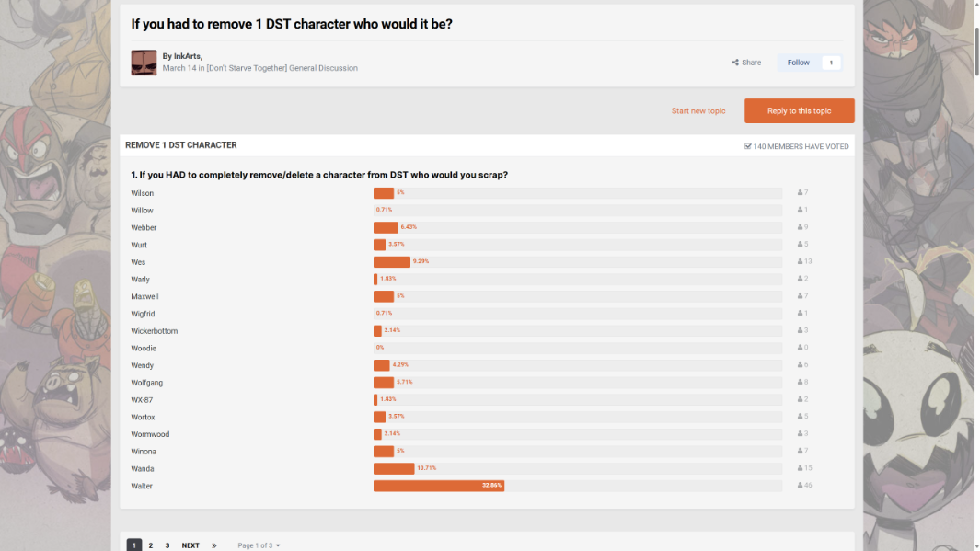The width and height of the screenshot is (980, 551).
Task: Click the Start new topic link
Action: 698,111
